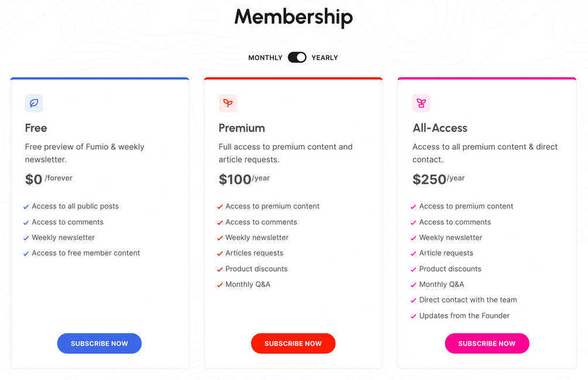Screen dimensions: 588x380
Task: Hit the pink All-Access Subscribe Now button
Action: (487, 344)
